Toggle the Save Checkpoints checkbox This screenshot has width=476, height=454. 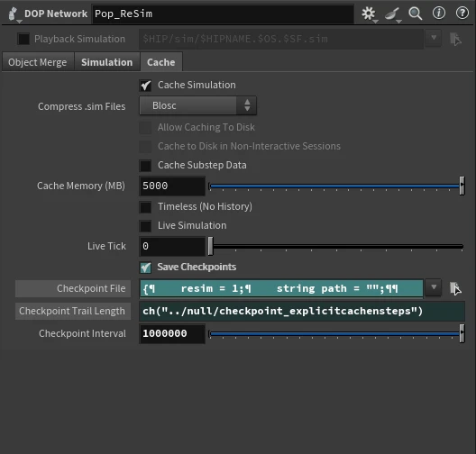pyautogui.click(x=145, y=268)
